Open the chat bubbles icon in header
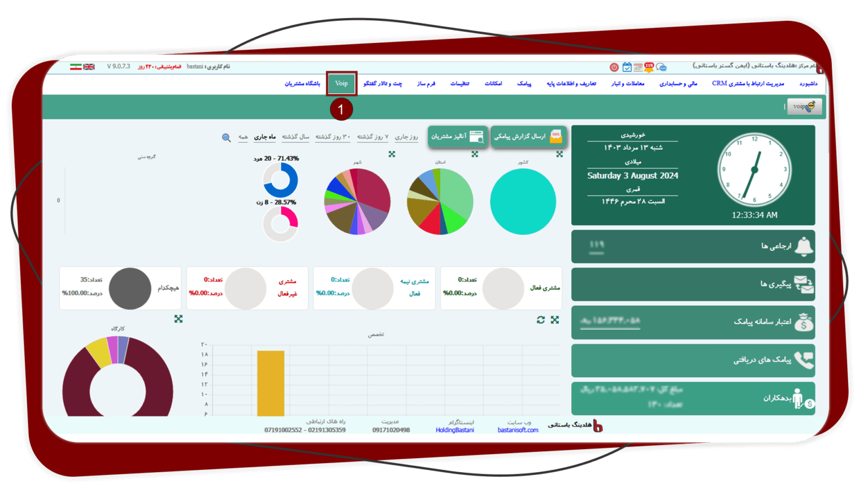Screen dimensions: 868x488 [x=662, y=68]
